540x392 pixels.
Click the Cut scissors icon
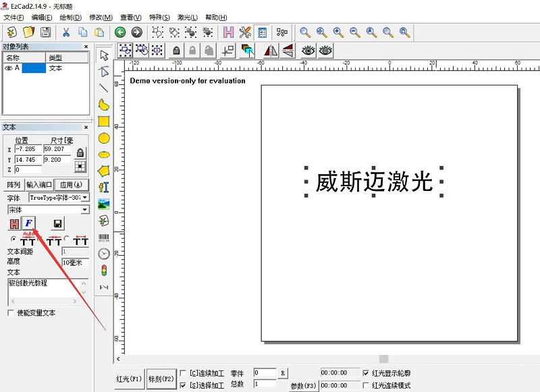coord(66,32)
